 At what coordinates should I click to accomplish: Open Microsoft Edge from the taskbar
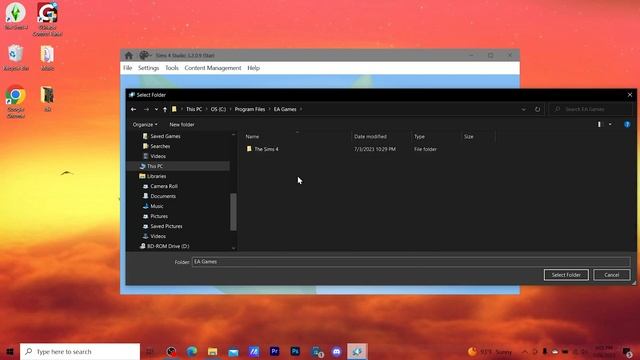pos(192,351)
